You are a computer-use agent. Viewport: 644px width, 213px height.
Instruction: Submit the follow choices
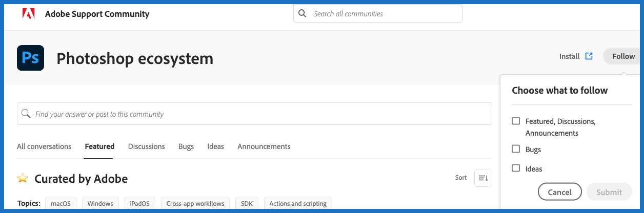coord(609,192)
